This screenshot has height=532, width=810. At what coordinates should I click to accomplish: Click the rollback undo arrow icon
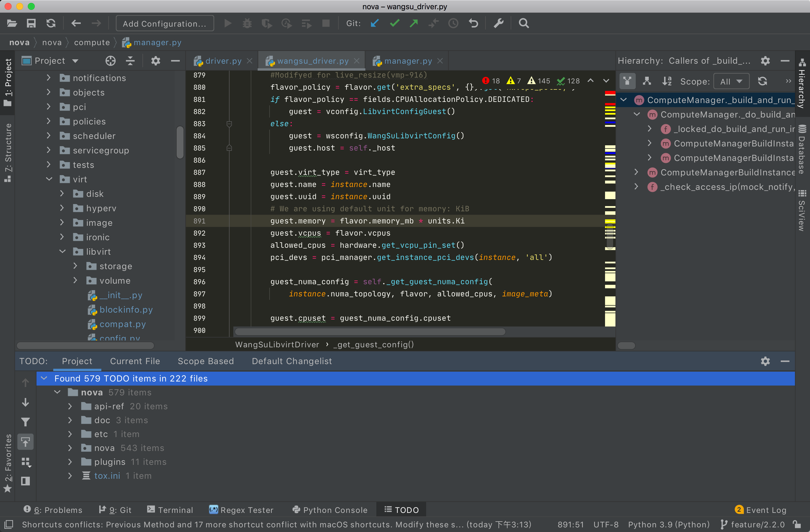click(473, 23)
